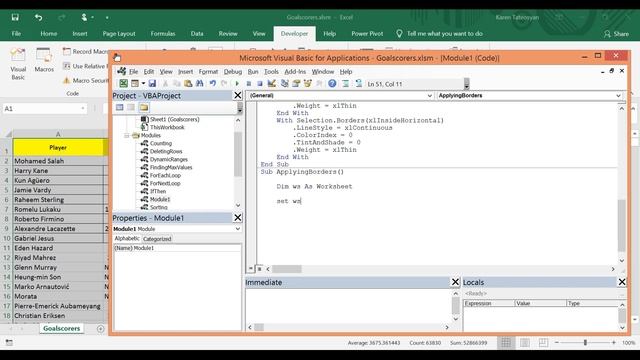
Task: Click View Object icon in Project panel
Action: (x=131, y=107)
